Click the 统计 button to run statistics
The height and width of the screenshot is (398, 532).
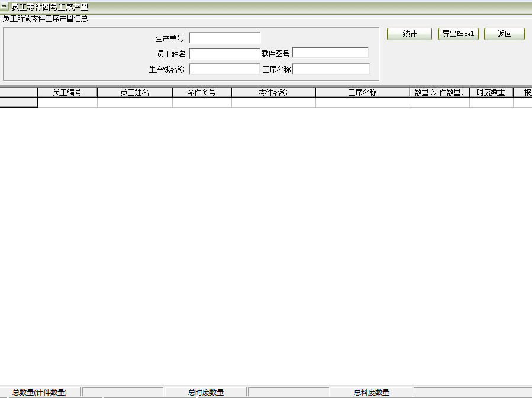coord(409,34)
